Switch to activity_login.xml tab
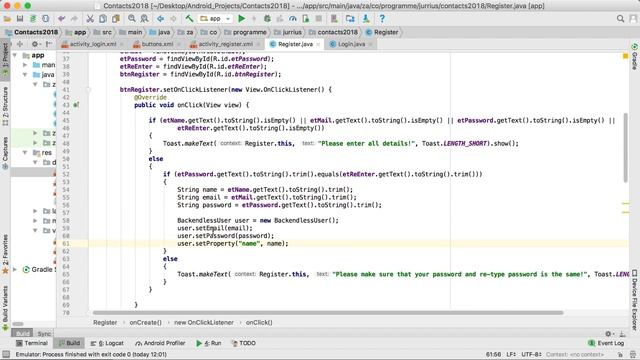This screenshot has width=640, height=360. pos(93,44)
